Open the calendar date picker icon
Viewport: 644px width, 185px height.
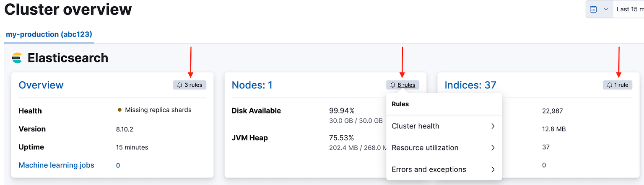[593, 9]
